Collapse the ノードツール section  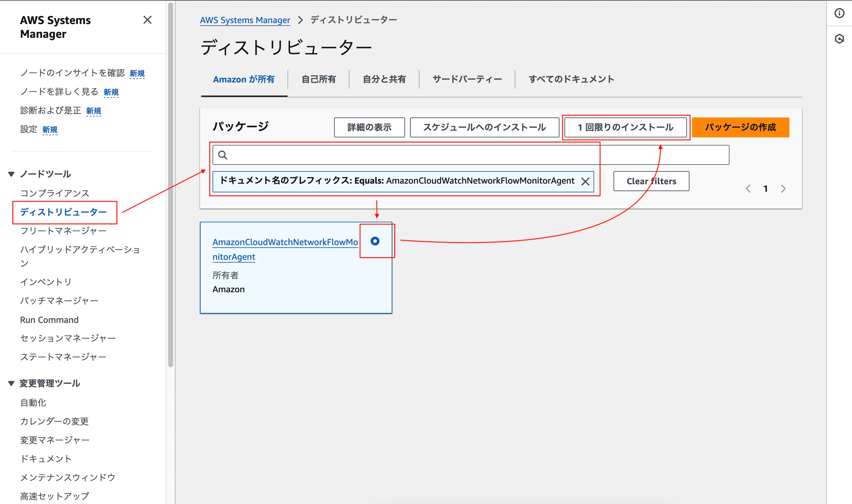click(x=11, y=174)
